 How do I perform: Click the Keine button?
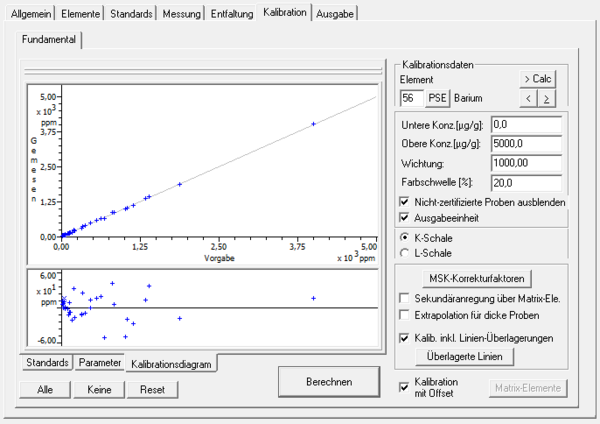coord(99,390)
